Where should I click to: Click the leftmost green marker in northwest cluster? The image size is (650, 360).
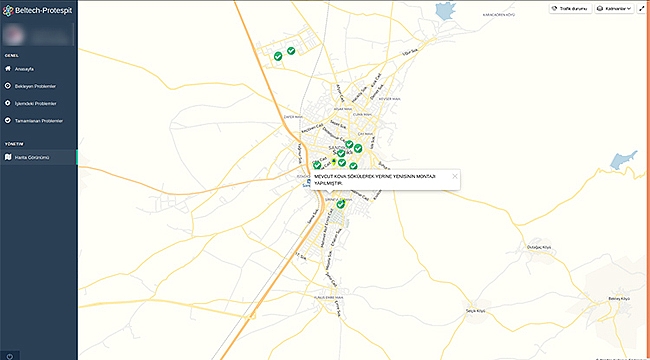pyautogui.click(x=278, y=56)
